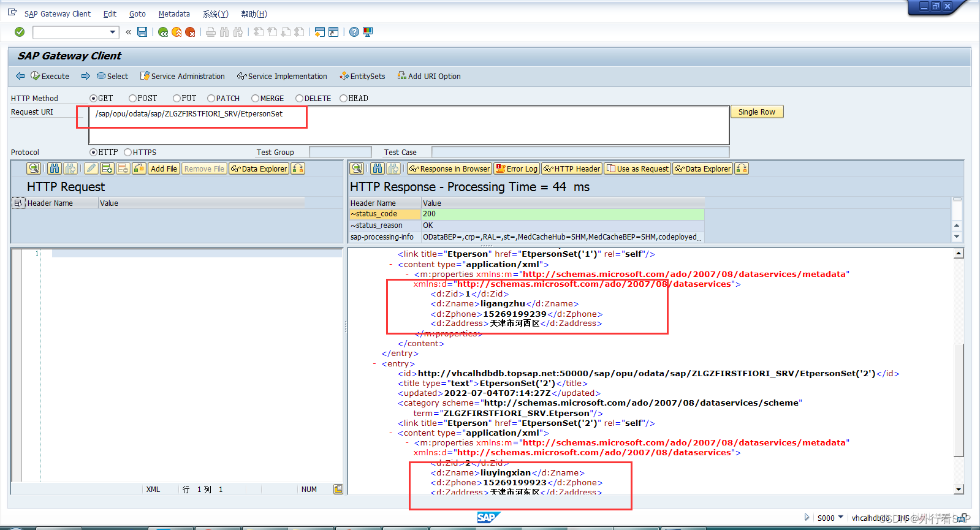Select the MERGE HTTP method

[255, 98]
